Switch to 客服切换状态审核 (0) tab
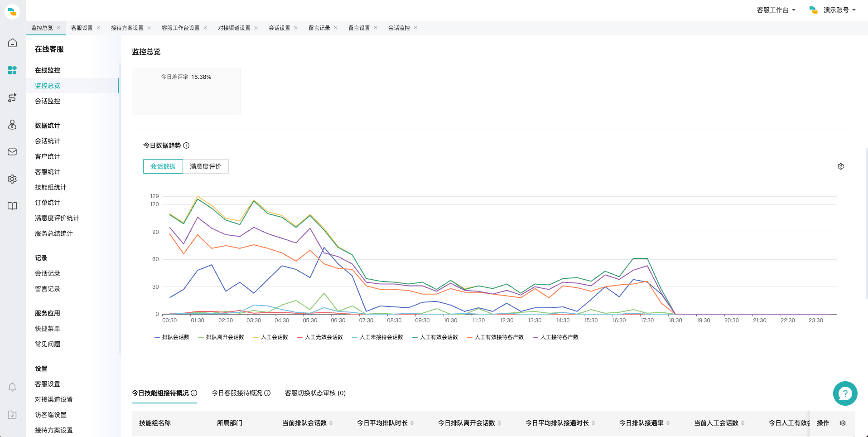 pos(315,393)
